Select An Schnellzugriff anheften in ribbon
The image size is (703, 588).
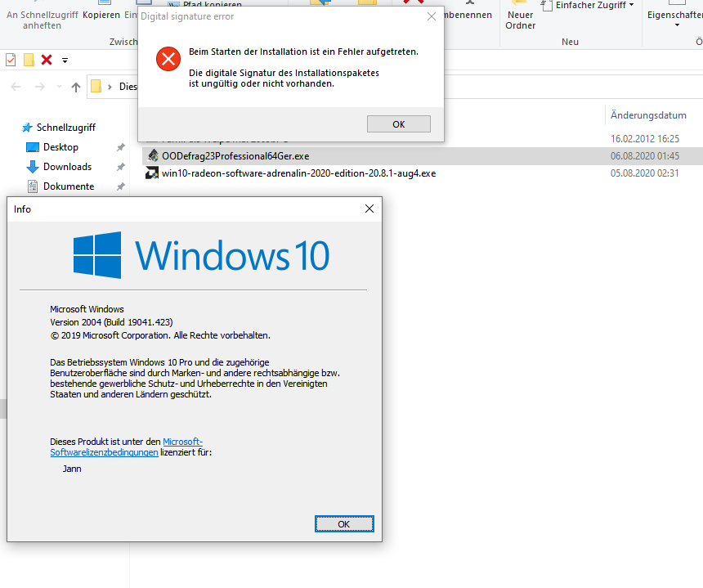(43, 20)
